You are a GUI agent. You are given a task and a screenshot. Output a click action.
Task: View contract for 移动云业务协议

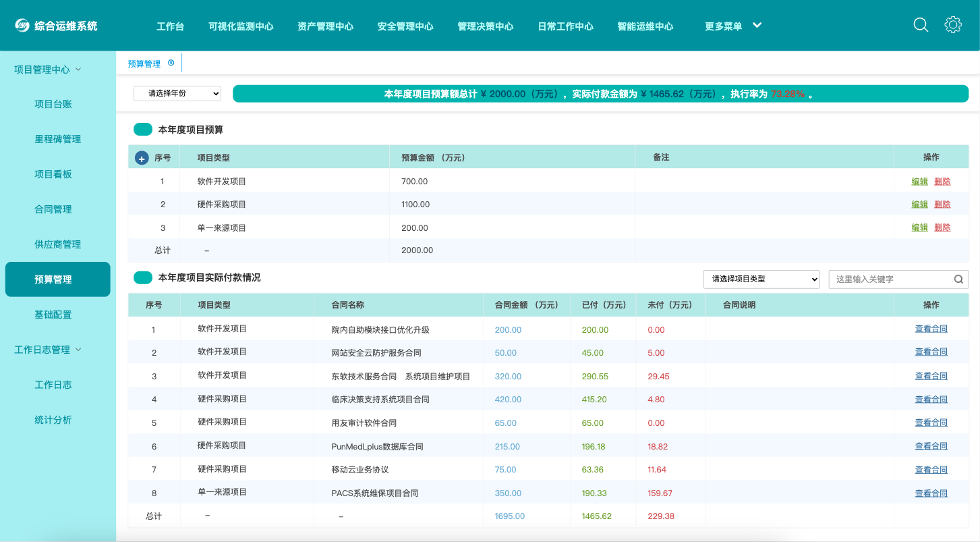pyautogui.click(x=931, y=470)
